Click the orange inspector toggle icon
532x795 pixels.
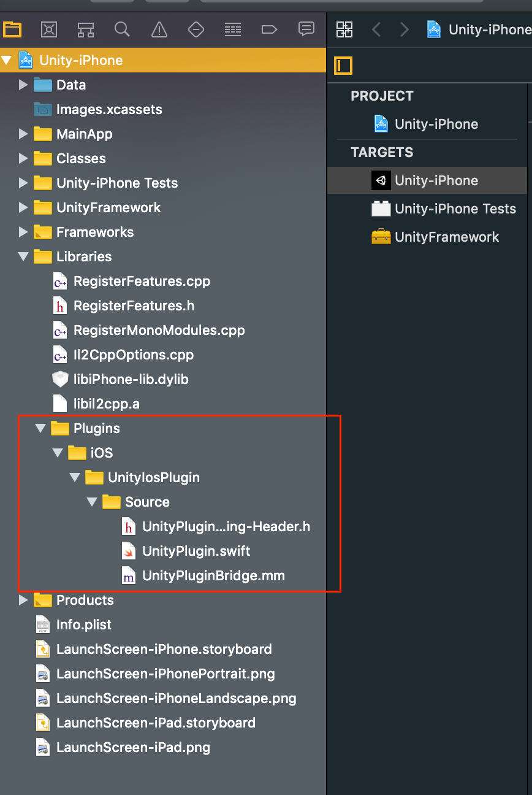click(343, 65)
